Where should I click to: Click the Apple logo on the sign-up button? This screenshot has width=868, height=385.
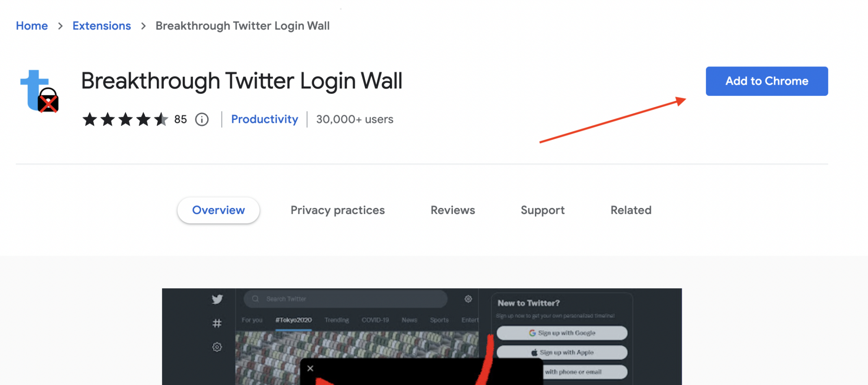point(534,352)
